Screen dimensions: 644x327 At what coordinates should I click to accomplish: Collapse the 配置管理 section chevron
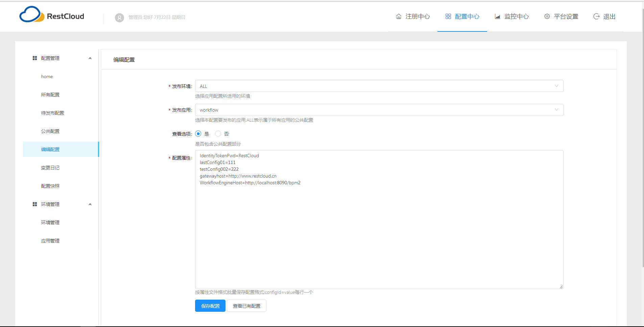pos(90,58)
